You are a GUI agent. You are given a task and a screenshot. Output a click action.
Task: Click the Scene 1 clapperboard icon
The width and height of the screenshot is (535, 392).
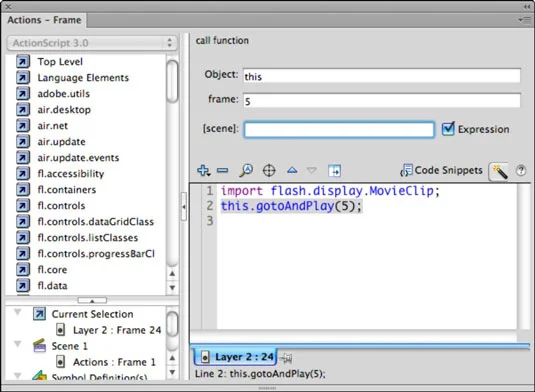pyautogui.click(x=39, y=345)
